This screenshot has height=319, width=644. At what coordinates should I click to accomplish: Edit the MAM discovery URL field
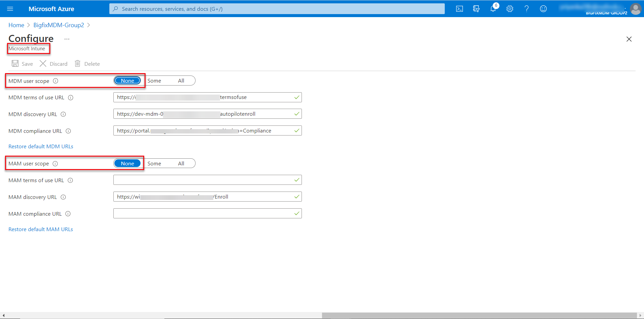(x=207, y=197)
